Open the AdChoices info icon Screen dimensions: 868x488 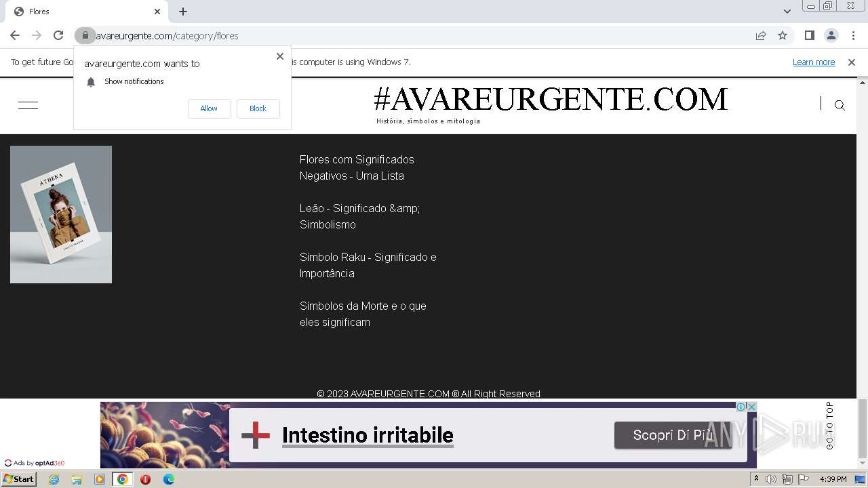pos(741,407)
